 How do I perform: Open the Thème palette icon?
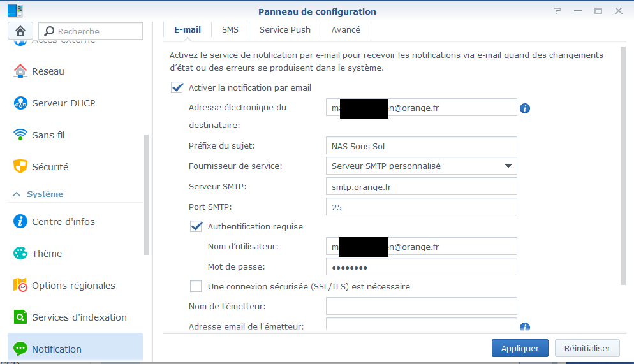pyautogui.click(x=21, y=253)
